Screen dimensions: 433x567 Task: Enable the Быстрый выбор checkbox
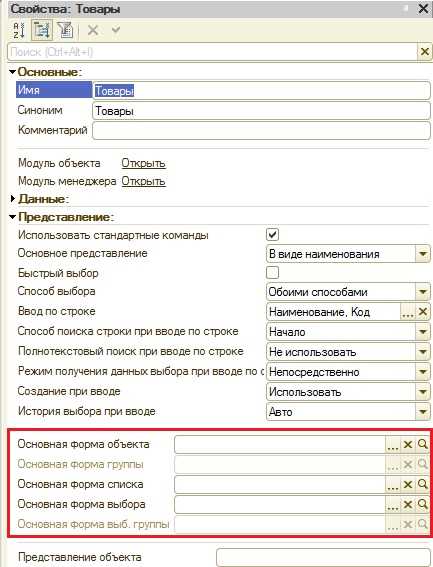click(x=273, y=273)
